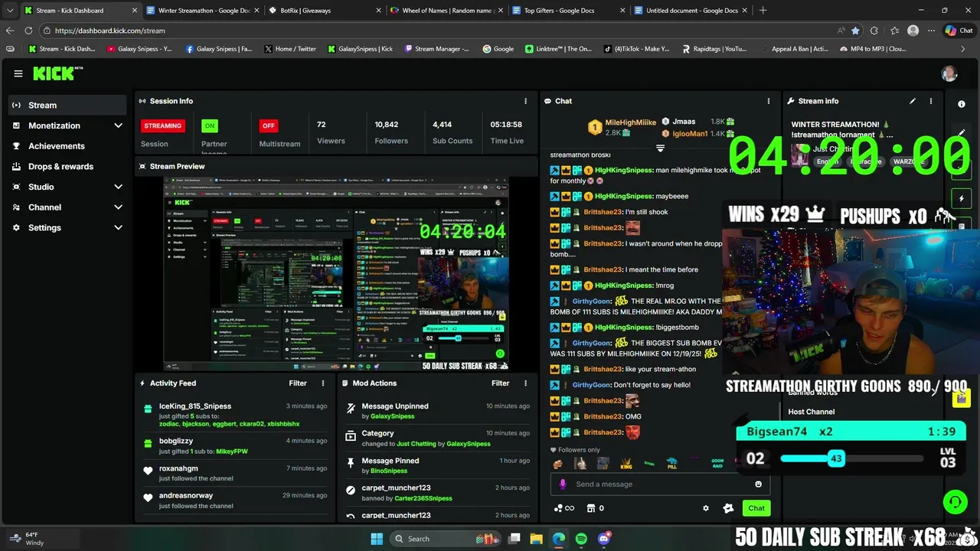Click MikeyFPW name in activity feed
This screenshot has height=551, width=980.
click(x=233, y=452)
